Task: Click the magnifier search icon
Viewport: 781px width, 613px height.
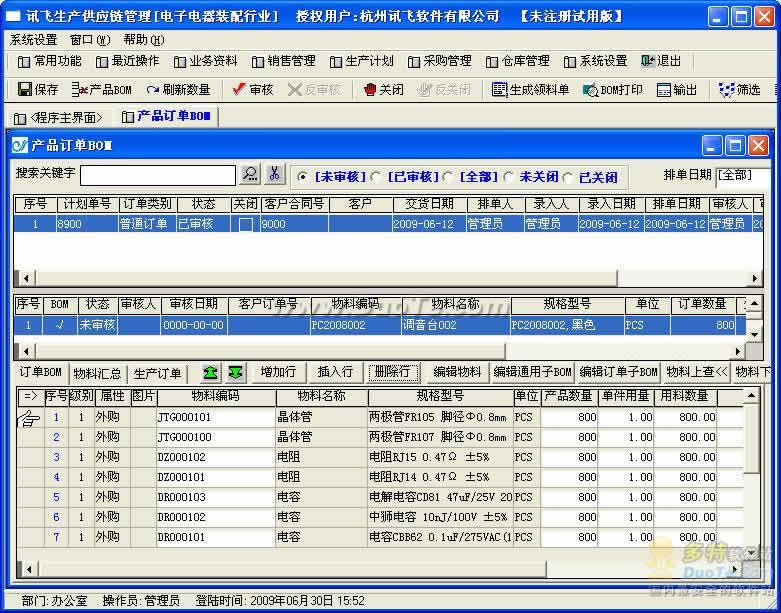Action: [x=250, y=174]
